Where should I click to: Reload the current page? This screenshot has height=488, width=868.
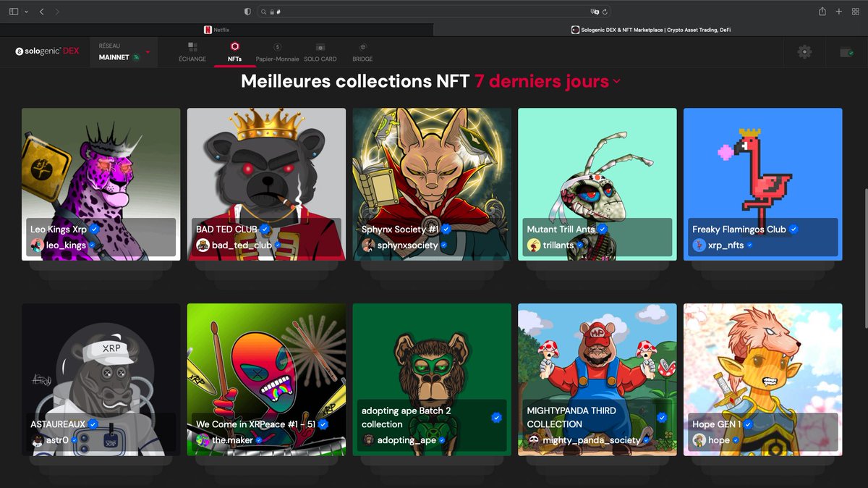pyautogui.click(x=605, y=12)
